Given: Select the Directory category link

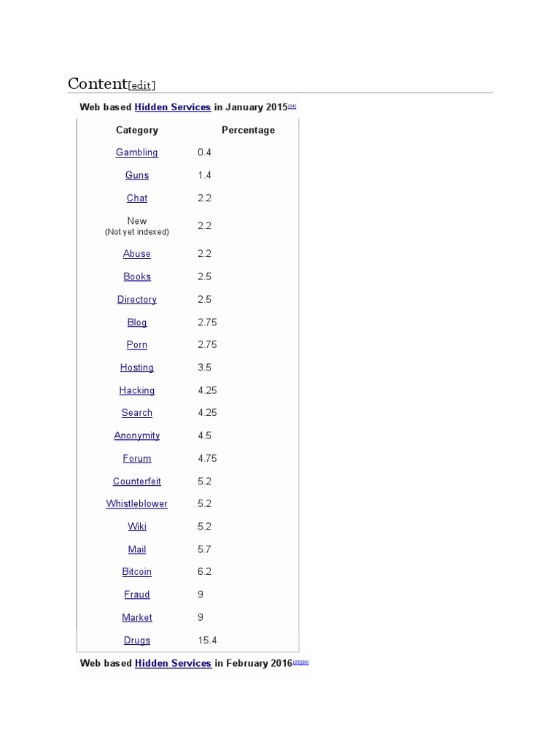Looking at the screenshot, I should pos(137,299).
